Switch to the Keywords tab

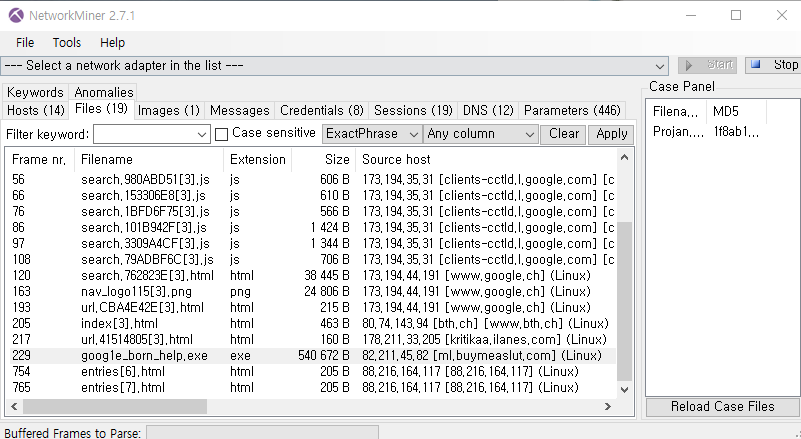pos(35,93)
